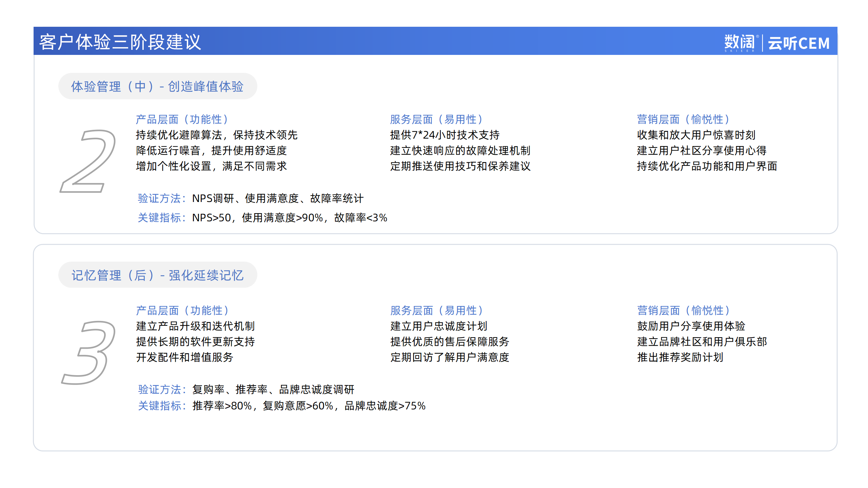
Task: Click the line 收集和放大用户惊喜时刻
Action: [x=696, y=135]
